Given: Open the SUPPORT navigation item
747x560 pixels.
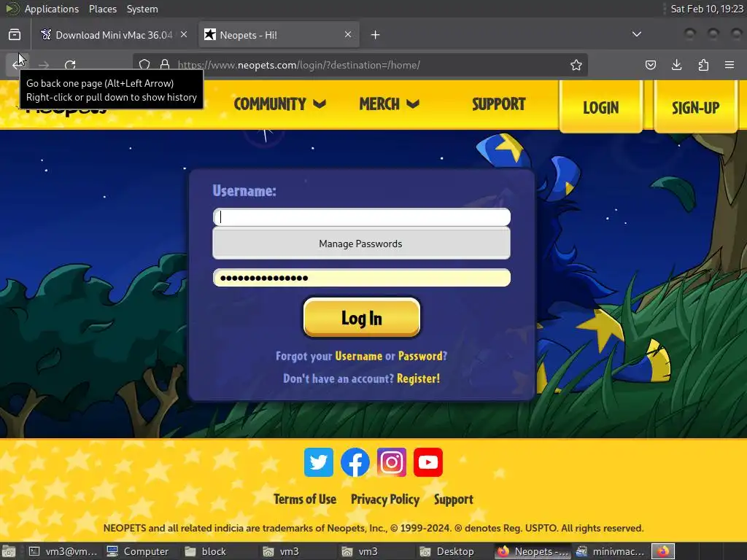Looking at the screenshot, I should (x=499, y=104).
